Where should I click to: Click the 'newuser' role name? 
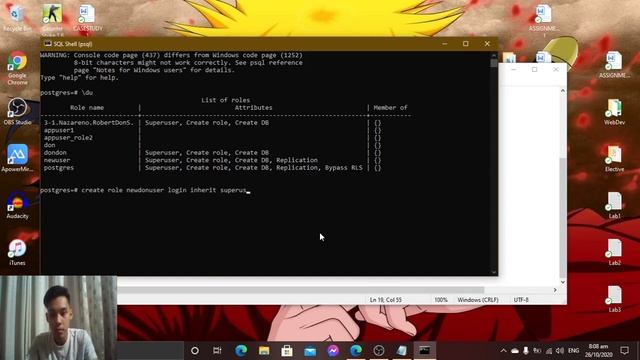click(x=57, y=160)
